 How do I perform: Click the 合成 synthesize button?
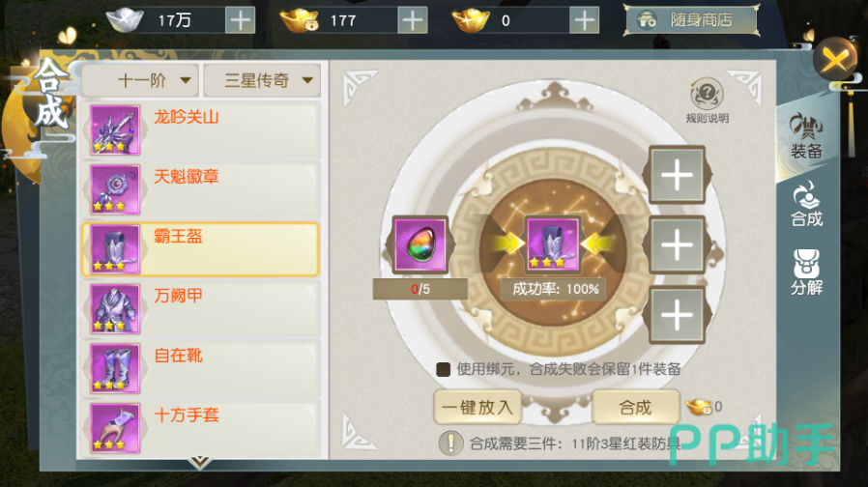(x=635, y=408)
